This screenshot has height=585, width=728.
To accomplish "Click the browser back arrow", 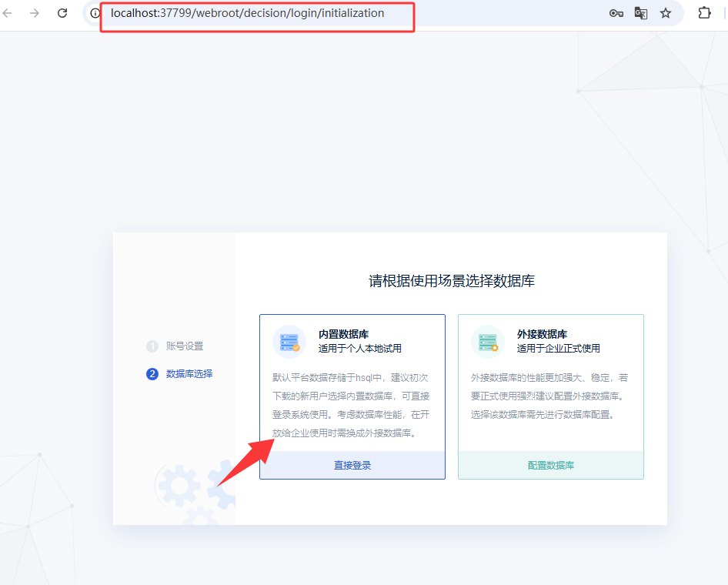I will (7, 13).
